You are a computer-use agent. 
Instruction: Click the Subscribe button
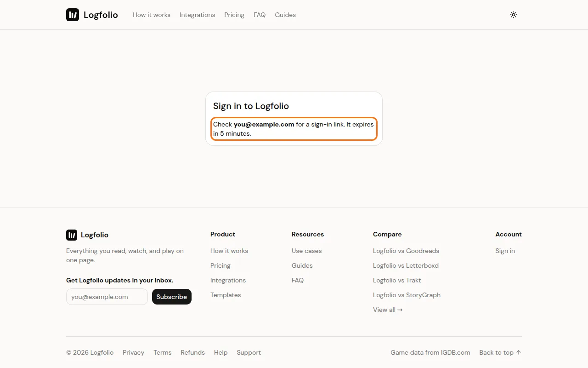[172, 297]
